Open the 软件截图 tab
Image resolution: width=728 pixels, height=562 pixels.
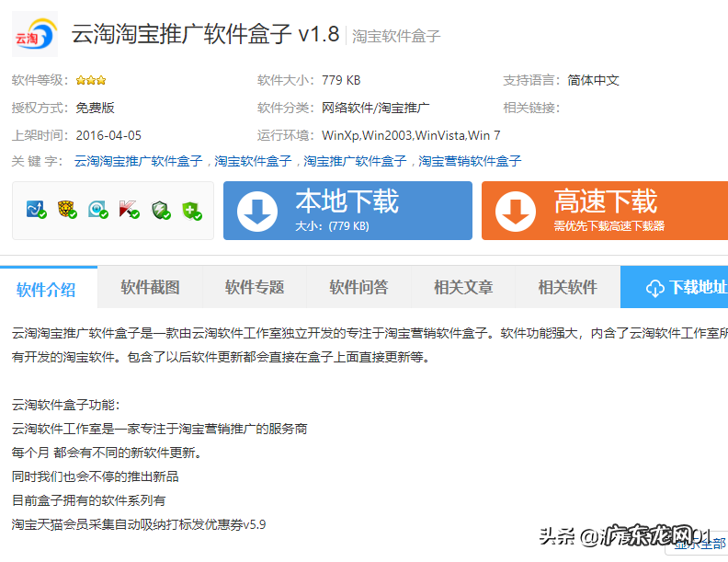(x=150, y=287)
